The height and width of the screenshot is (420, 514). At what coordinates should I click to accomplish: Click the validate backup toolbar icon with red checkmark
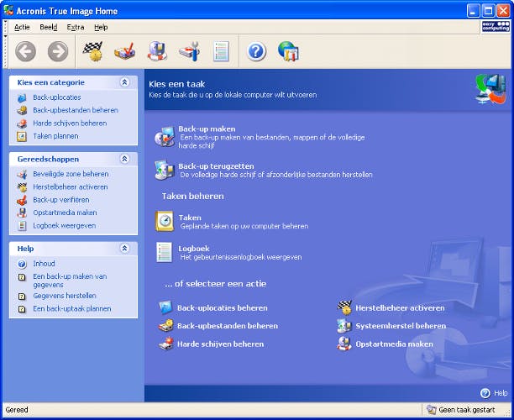tap(125, 51)
